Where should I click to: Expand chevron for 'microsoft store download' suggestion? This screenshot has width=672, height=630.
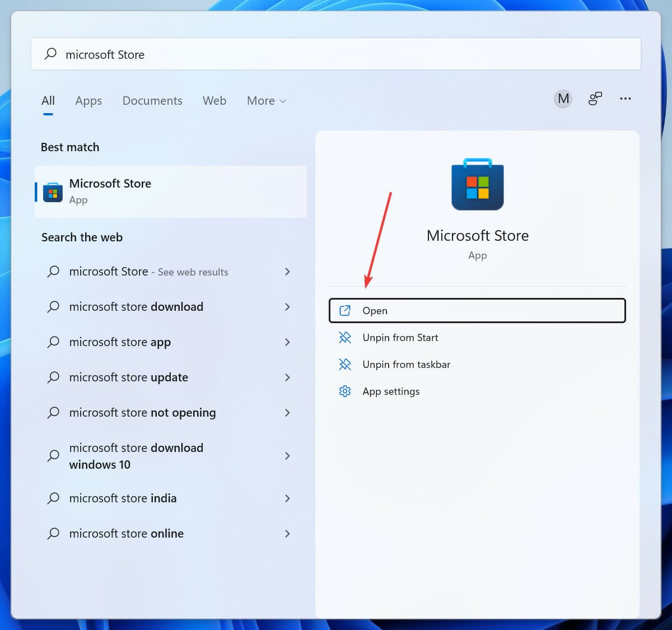[287, 307]
